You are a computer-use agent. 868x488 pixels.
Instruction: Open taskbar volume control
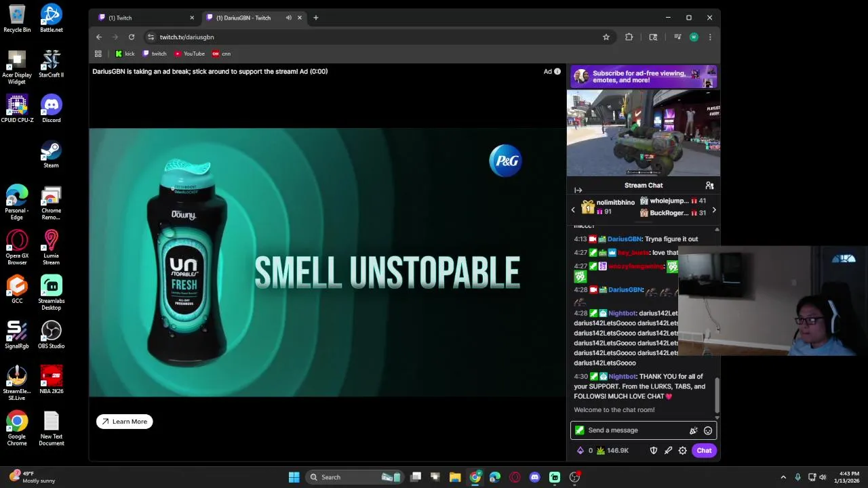tap(823, 477)
